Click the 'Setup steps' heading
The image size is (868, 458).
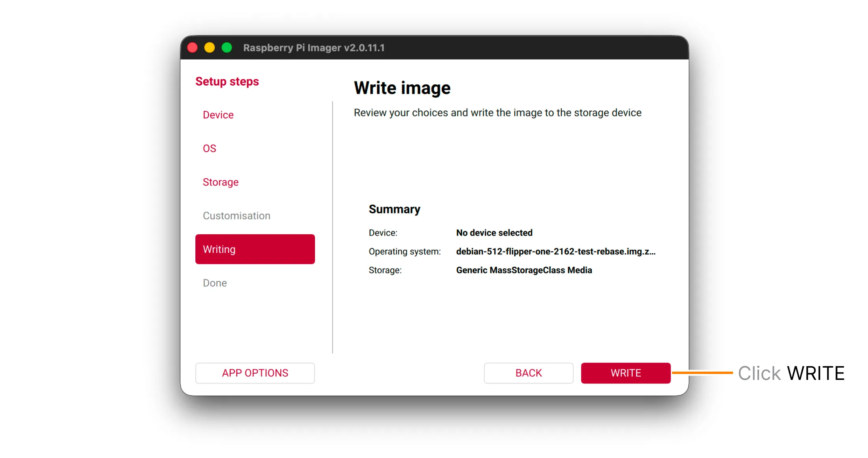point(227,82)
